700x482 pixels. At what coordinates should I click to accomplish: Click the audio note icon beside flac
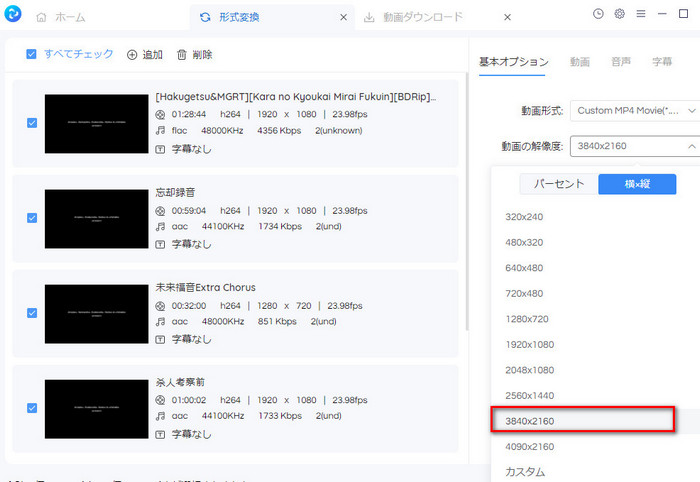tap(160, 131)
